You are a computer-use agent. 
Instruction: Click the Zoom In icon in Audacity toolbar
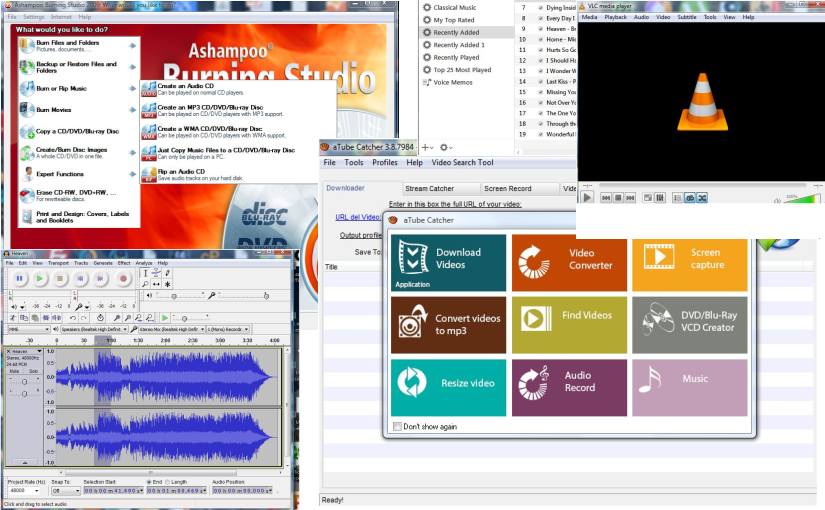pos(117,318)
